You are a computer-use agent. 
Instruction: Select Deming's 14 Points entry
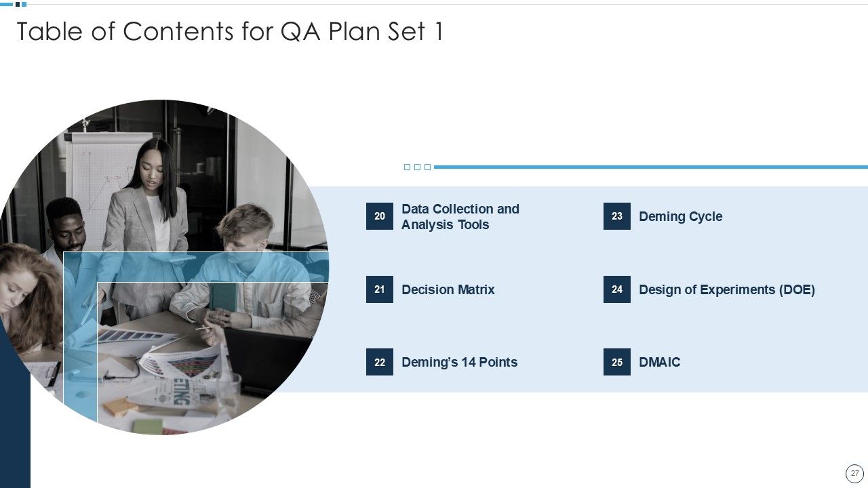pos(459,362)
